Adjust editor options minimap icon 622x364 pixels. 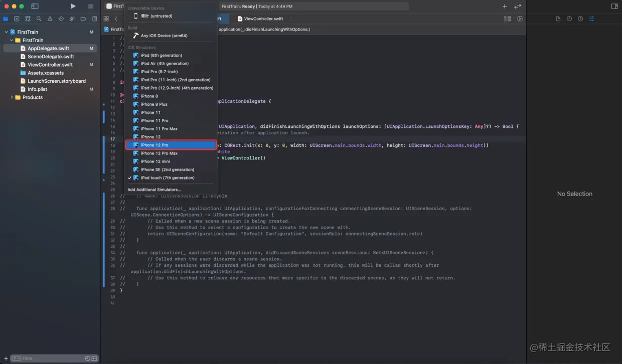click(507, 19)
